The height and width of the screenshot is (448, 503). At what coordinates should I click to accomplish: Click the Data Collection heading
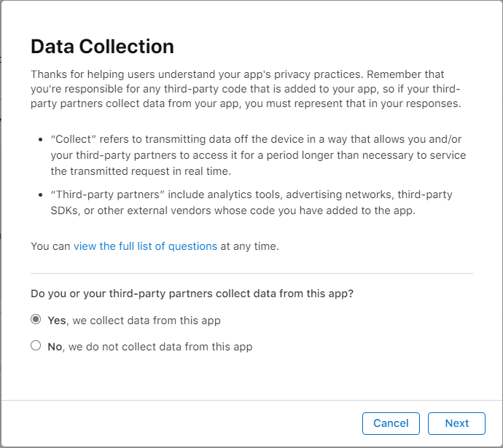pos(102,47)
